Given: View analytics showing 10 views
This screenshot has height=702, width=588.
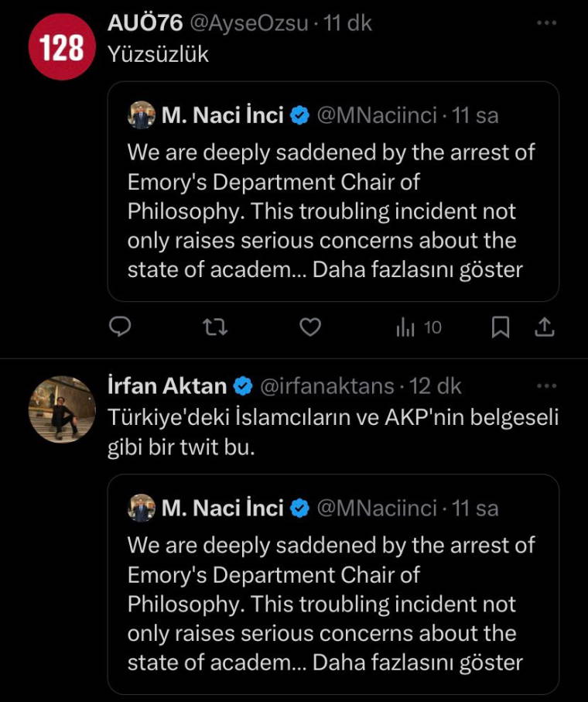Looking at the screenshot, I should pos(419,327).
